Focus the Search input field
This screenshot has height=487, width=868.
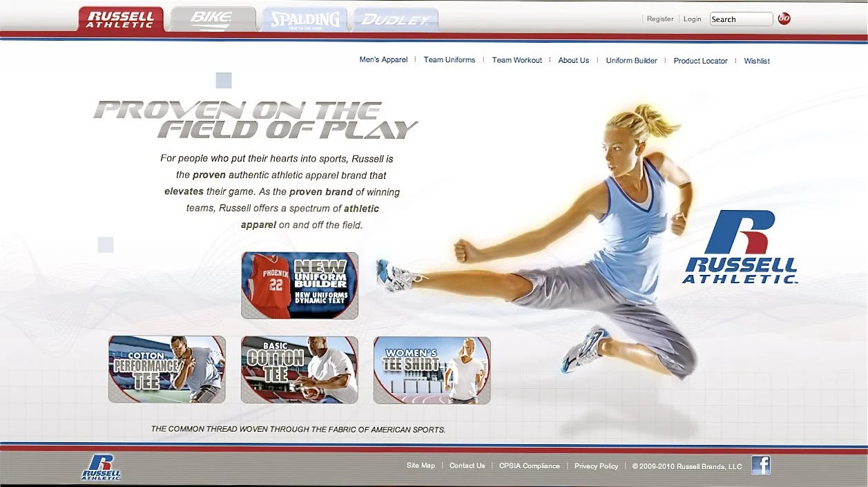(x=741, y=19)
